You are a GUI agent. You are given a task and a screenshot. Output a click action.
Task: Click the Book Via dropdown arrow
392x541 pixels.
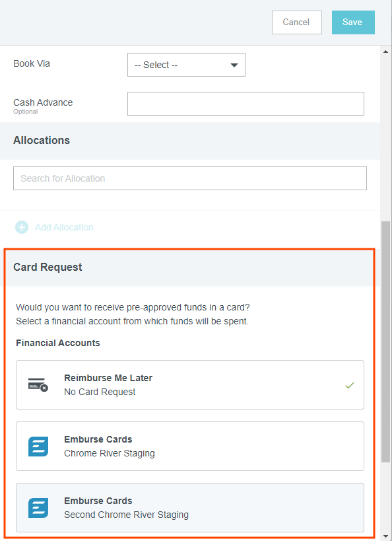click(x=234, y=65)
